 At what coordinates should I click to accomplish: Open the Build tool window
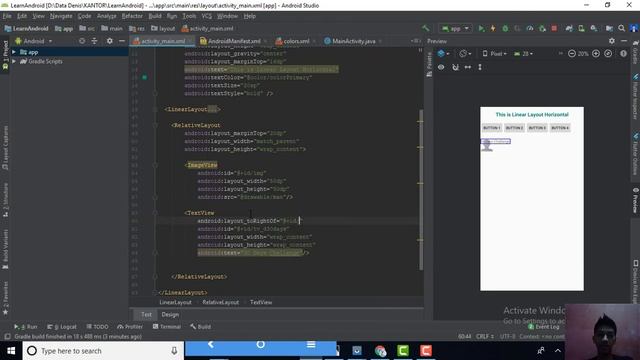(x=200, y=327)
